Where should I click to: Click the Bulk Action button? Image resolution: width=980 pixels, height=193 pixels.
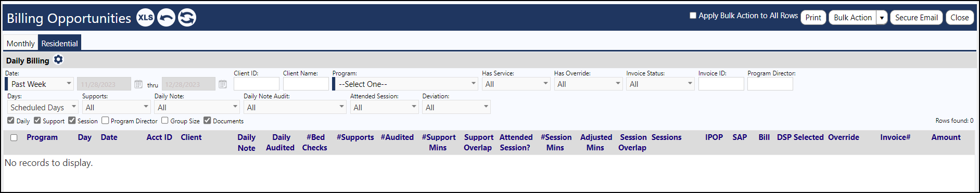[852, 18]
